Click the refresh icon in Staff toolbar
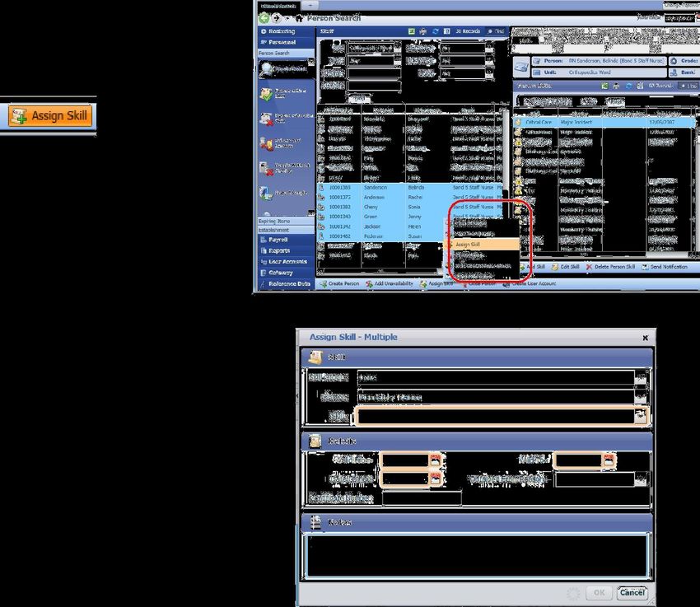Screen dimensions: 700x607 [x=435, y=31]
